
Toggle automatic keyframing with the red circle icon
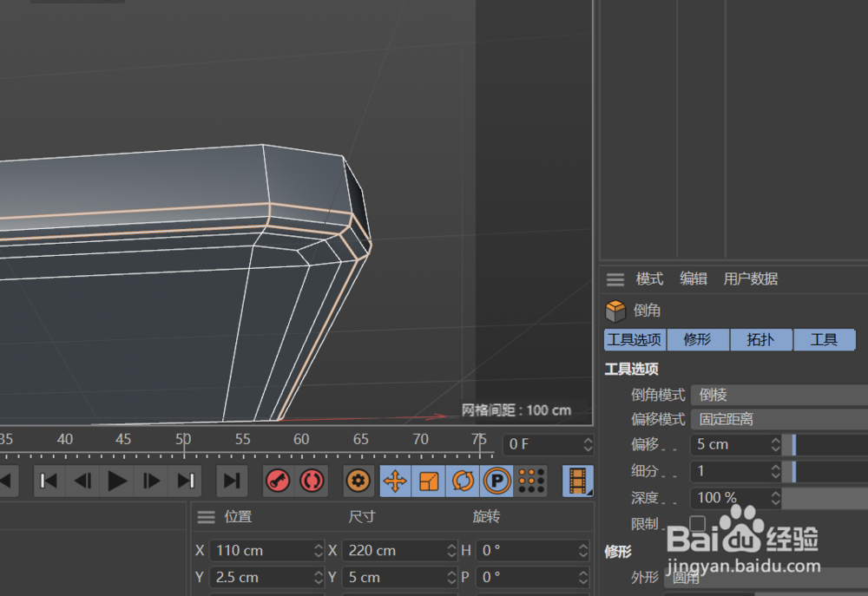(x=311, y=481)
